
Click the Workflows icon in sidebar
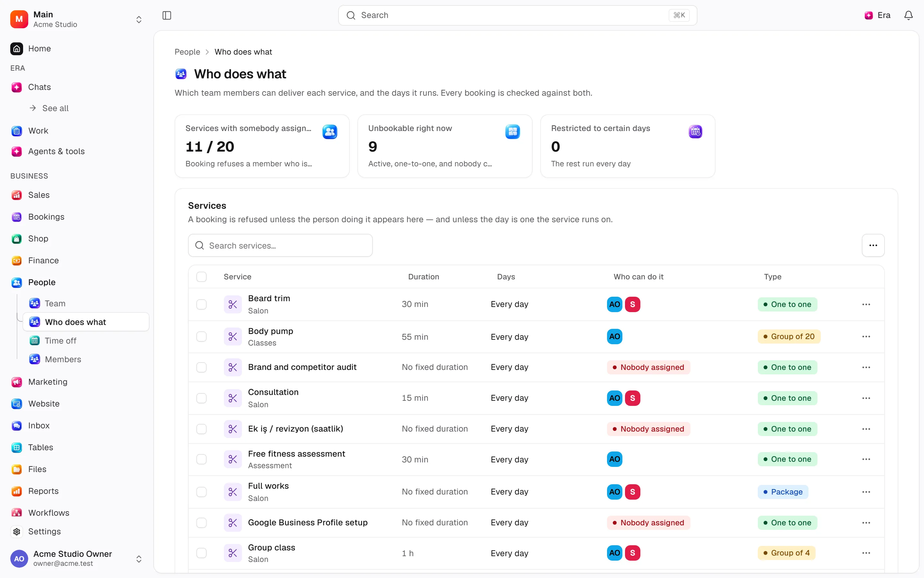16,512
